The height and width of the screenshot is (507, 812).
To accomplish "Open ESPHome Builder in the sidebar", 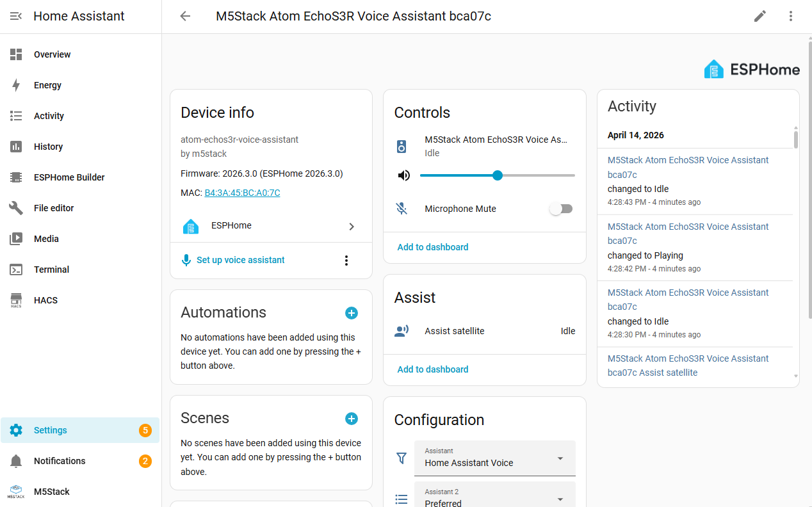I will point(69,177).
